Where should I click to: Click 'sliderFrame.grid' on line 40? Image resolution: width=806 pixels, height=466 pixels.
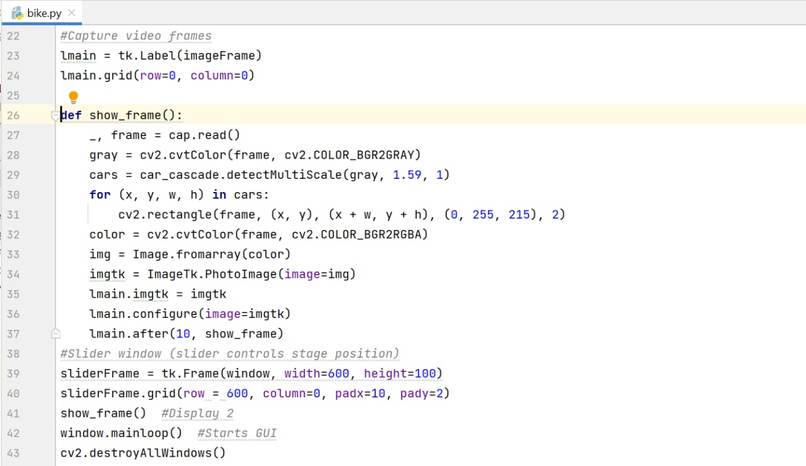(118, 394)
